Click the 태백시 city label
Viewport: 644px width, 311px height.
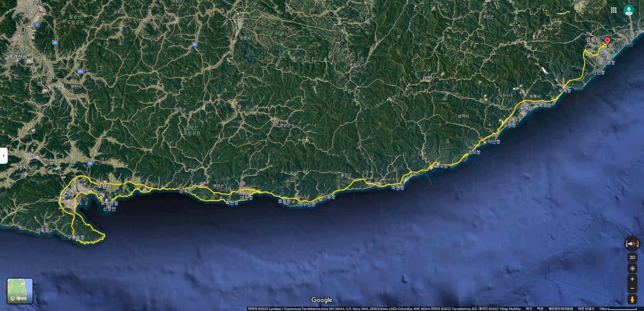[x=428, y=78]
